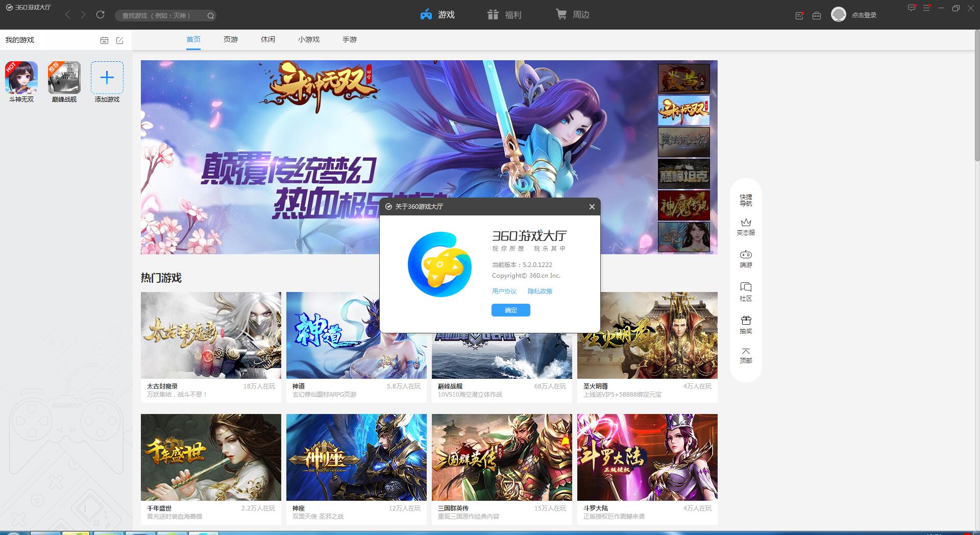Click the edit icon in 我的游戏 panel
This screenshot has height=535, width=980.
(120, 40)
